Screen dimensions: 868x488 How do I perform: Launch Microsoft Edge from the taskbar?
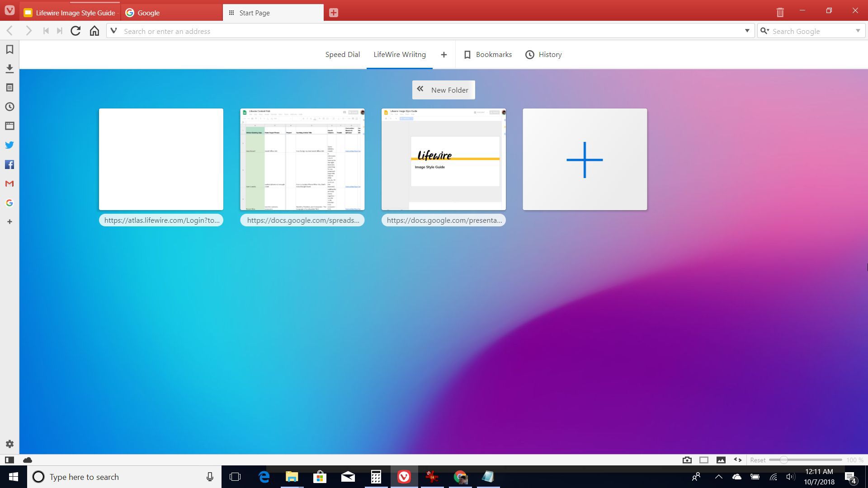264,477
